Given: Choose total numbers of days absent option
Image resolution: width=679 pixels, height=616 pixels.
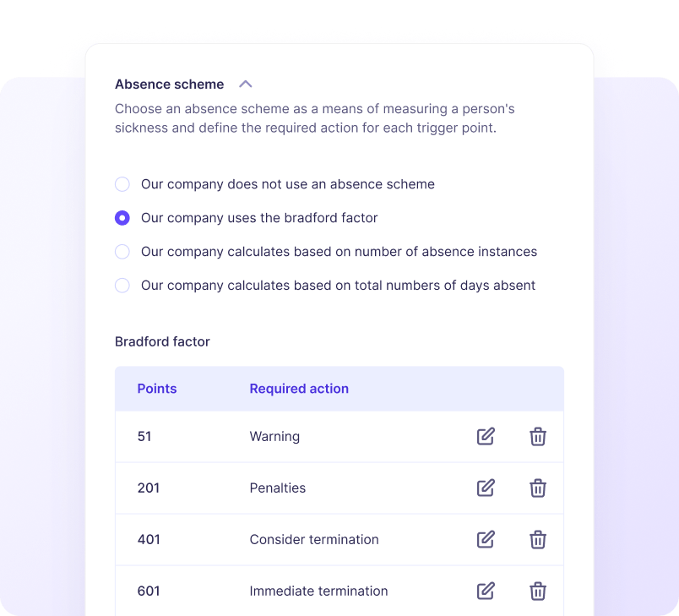Looking at the screenshot, I should tap(122, 286).
